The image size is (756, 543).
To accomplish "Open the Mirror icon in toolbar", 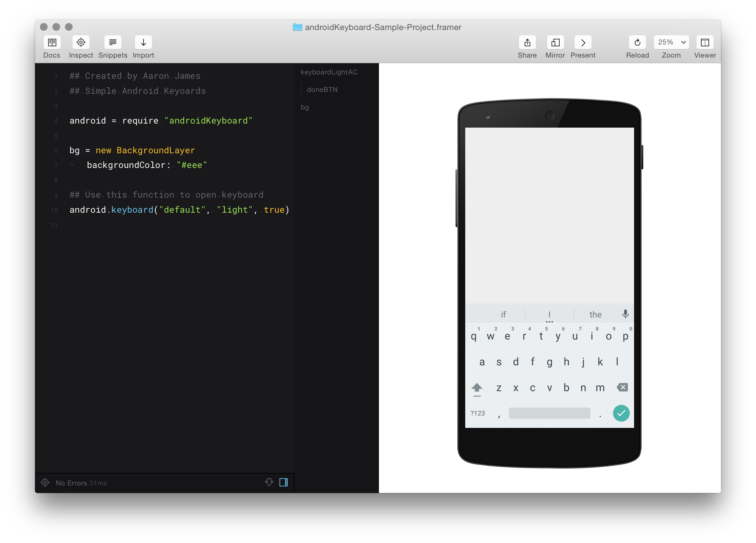I will coord(555,43).
